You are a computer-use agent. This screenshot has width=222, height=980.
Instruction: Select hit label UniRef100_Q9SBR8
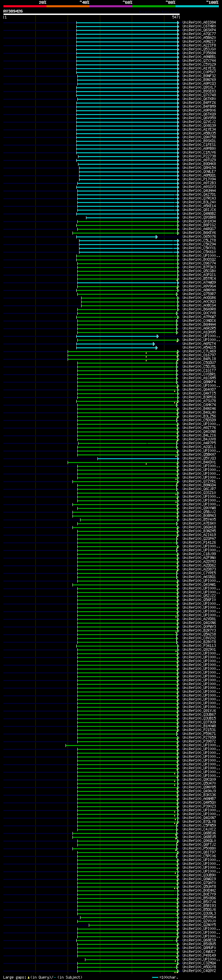pos(199,218)
